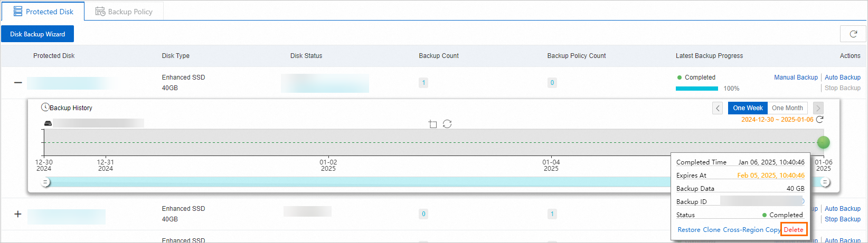Click Restore in backup popup

point(689,230)
